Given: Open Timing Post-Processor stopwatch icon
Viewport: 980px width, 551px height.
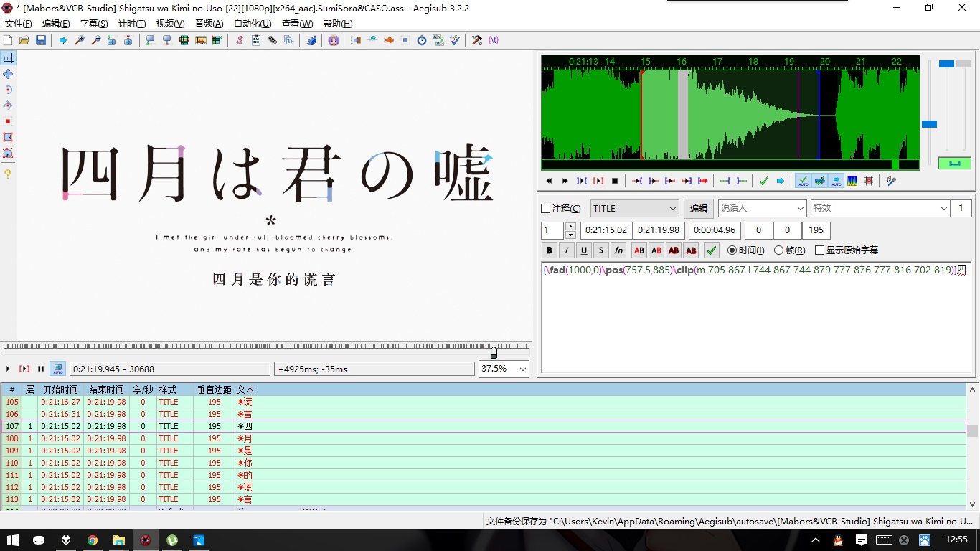Looking at the screenshot, I should click(x=422, y=40).
